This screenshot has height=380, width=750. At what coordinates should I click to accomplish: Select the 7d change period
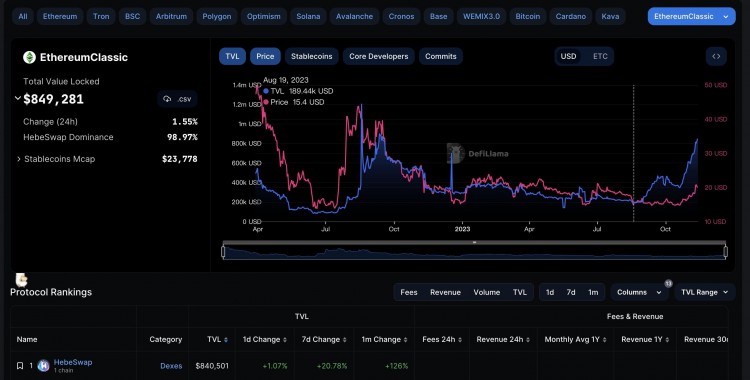click(x=571, y=292)
